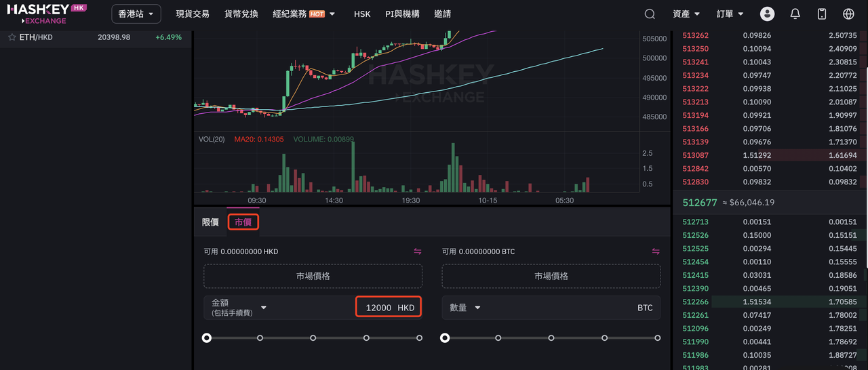
Task: Go to the 貨幣兌換 page
Action: pos(241,14)
